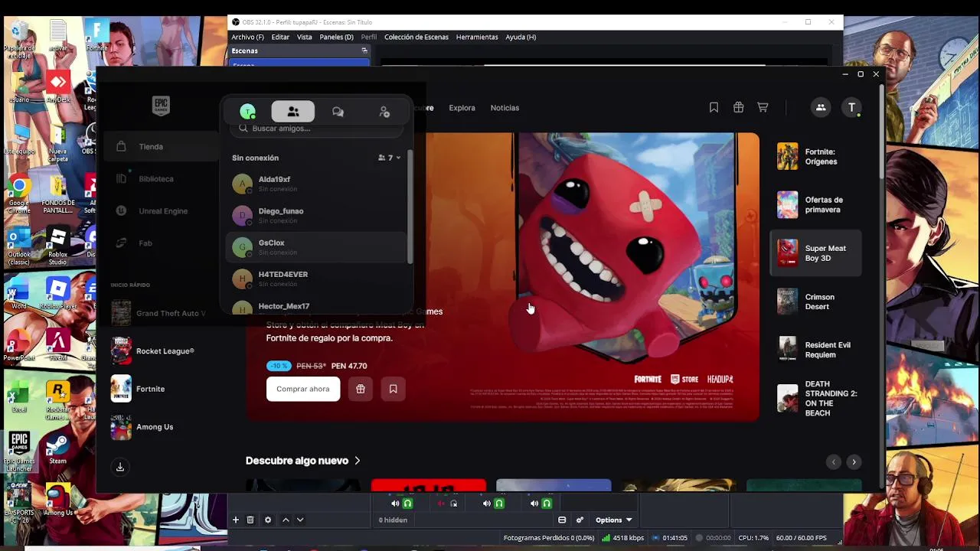Mute first OBS mixer channel speaker
Screen dimensions: 980x551
(395, 503)
